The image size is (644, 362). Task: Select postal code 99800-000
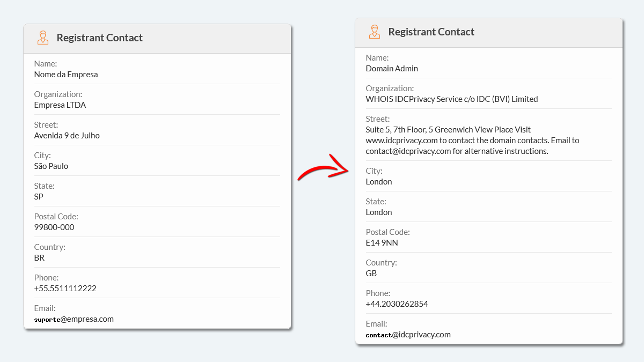(54, 227)
